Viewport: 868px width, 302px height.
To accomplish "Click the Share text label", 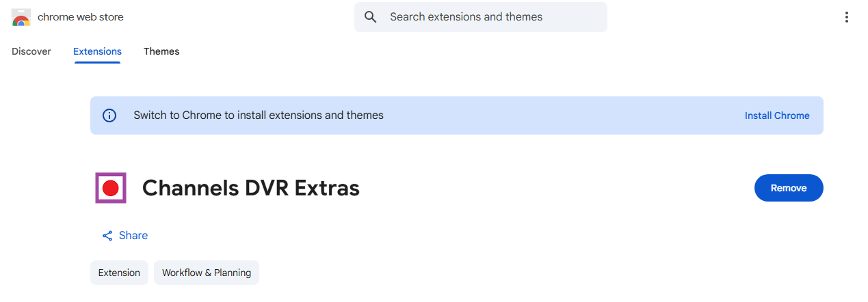I will [133, 236].
